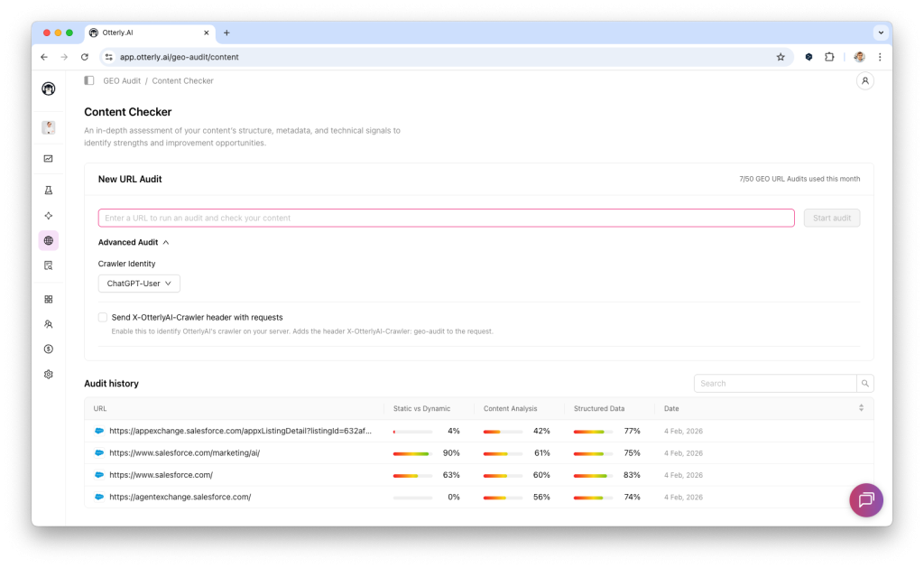This screenshot has width=924, height=568.
Task: Open a new browser tab
Action: point(226,33)
